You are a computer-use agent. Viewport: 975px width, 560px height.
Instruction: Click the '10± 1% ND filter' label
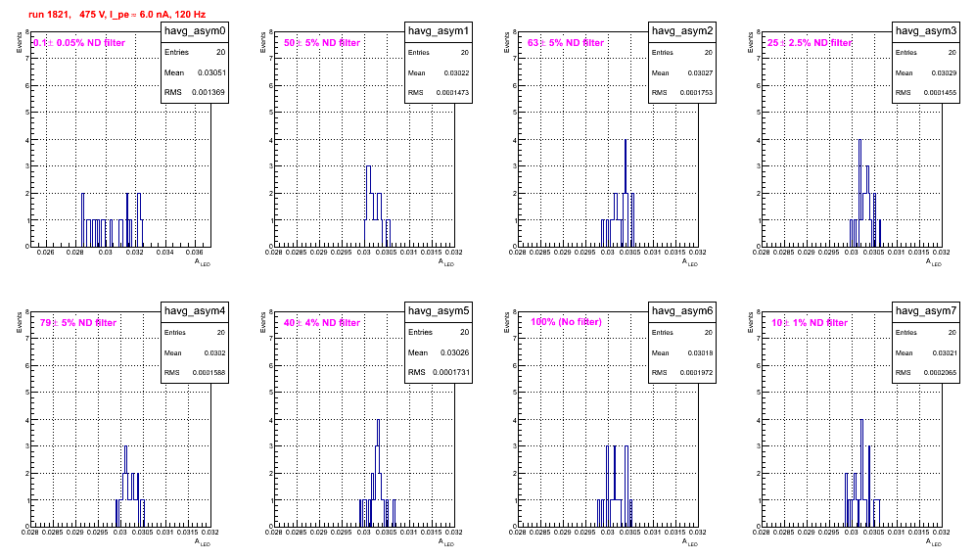[x=810, y=323]
